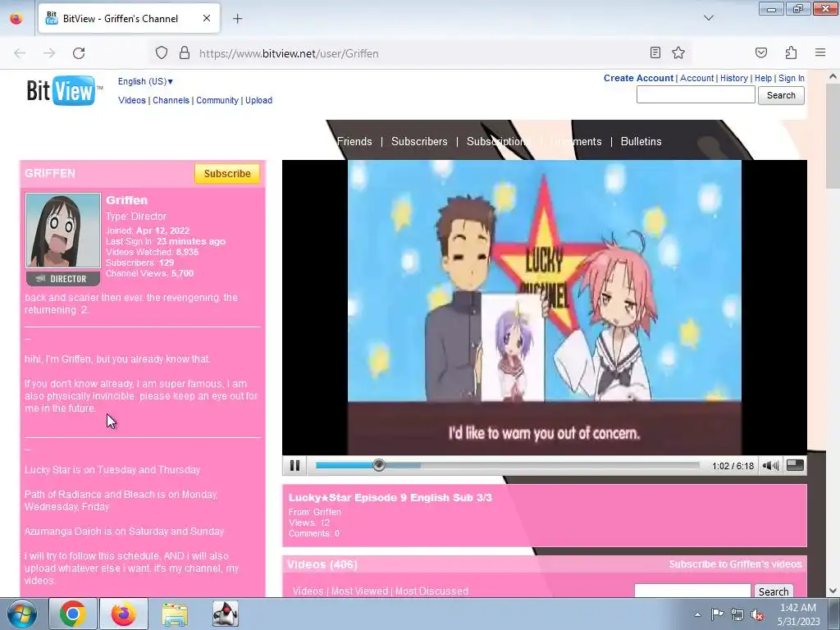This screenshot has width=840, height=630.
Task: Click the playing video frame
Action: tap(545, 308)
